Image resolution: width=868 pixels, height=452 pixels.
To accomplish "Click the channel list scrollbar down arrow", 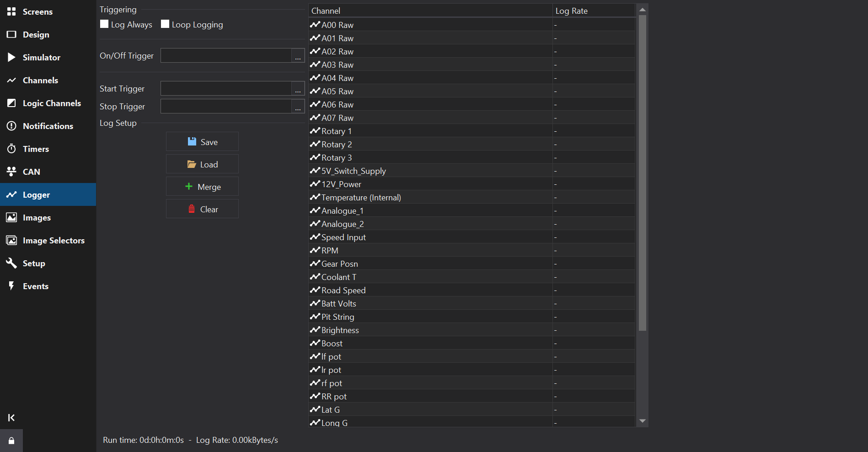I will pos(643,421).
